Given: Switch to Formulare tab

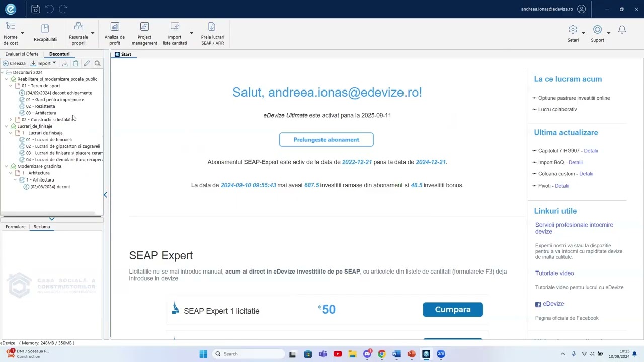Looking at the screenshot, I should [15, 227].
